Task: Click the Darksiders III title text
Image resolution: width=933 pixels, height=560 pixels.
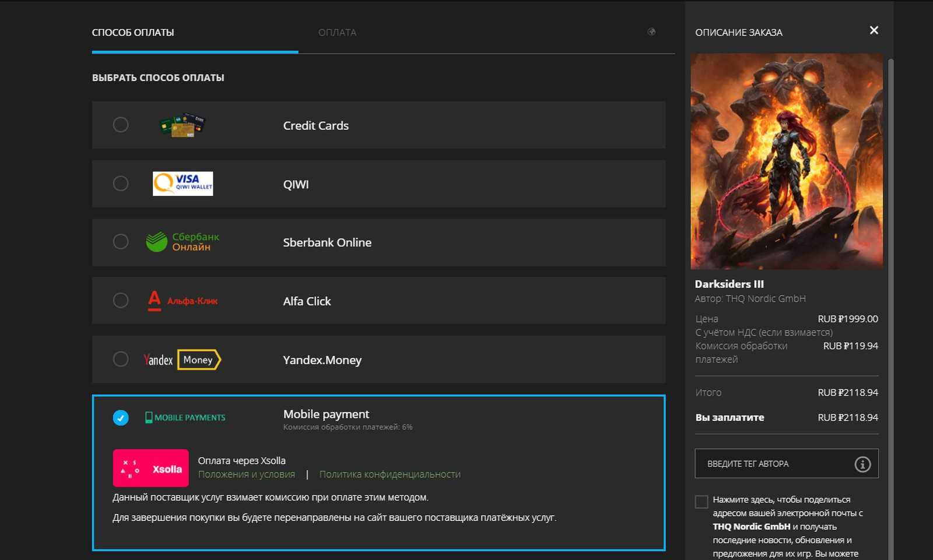Action: [x=729, y=284]
